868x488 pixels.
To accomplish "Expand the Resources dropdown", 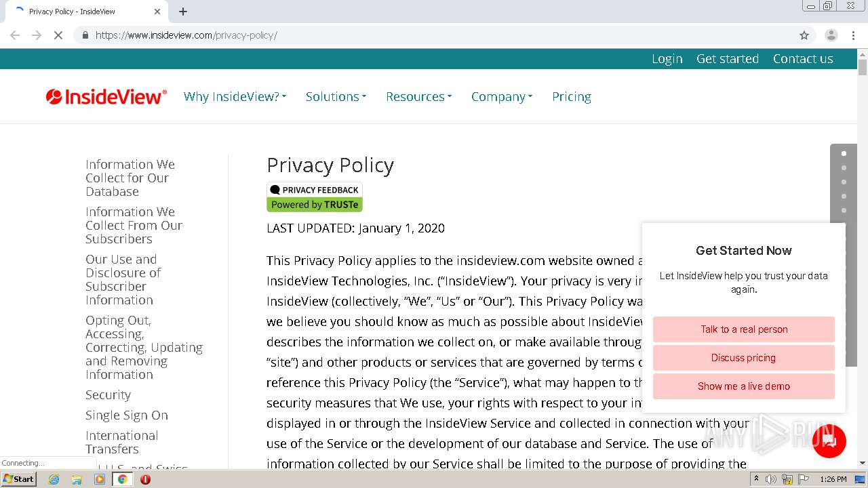I will 418,97.
